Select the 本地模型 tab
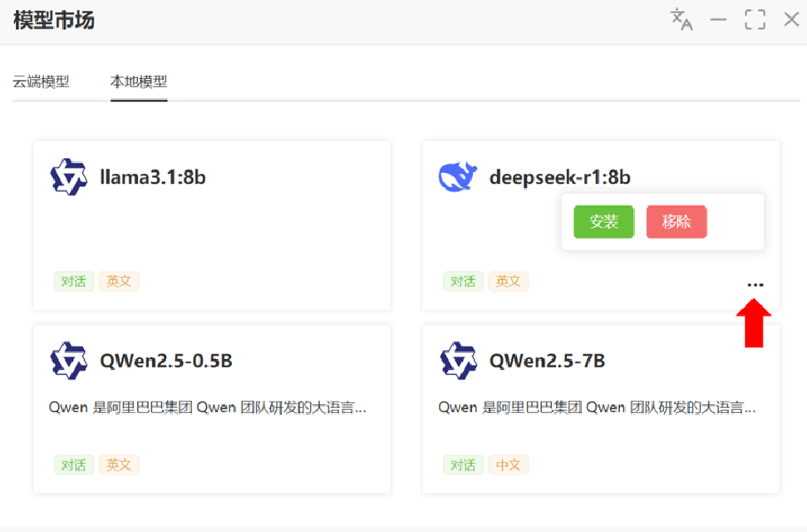This screenshot has height=532, width=807. [x=139, y=81]
